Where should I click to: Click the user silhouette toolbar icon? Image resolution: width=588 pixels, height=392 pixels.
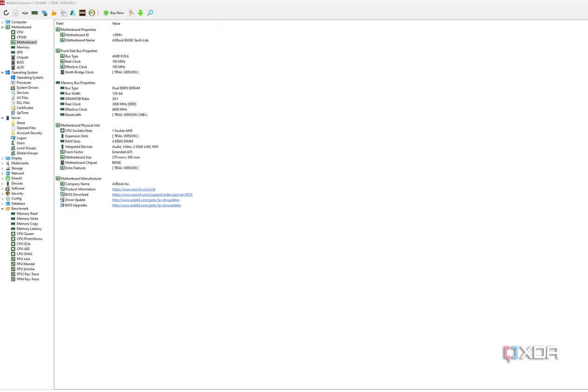pos(73,13)
